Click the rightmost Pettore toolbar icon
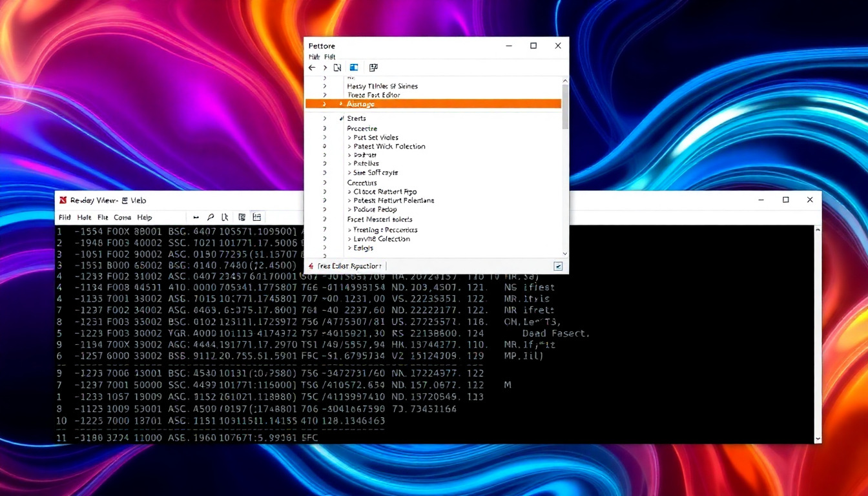The image size is (868, 496). point(373,68)
